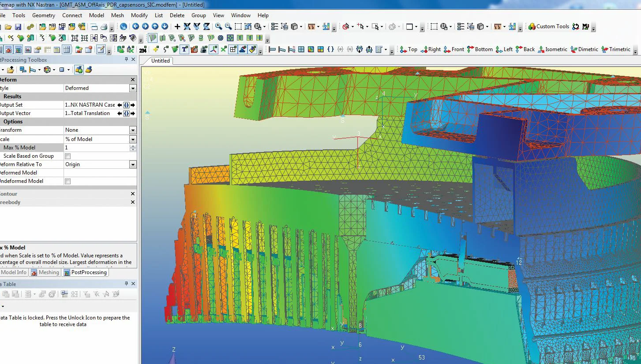Toggle the Undeformed Model checkbox
This screenshot has height=364, width=641.
pos(67,181)
